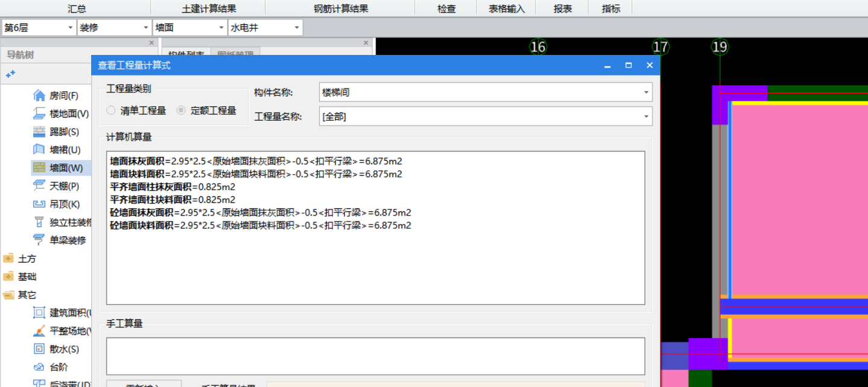Open the floor selector dropdown showing 第6层
Image resolution: width=868 pixels, height=387 pixels.
pos(70,27)
